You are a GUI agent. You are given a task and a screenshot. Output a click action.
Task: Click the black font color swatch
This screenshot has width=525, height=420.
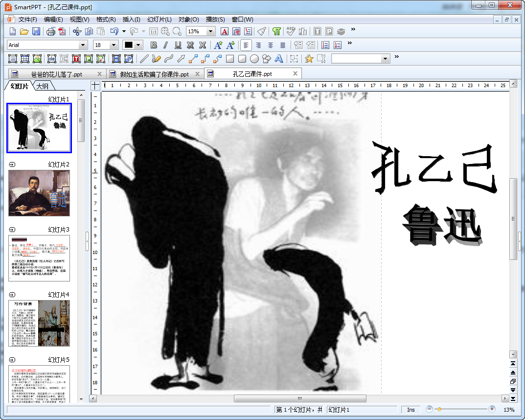coord(129,45)
